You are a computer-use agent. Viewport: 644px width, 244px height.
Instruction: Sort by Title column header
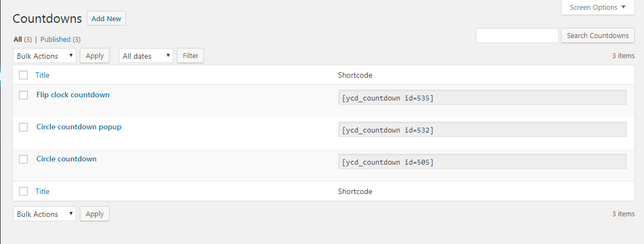(42, 75)
